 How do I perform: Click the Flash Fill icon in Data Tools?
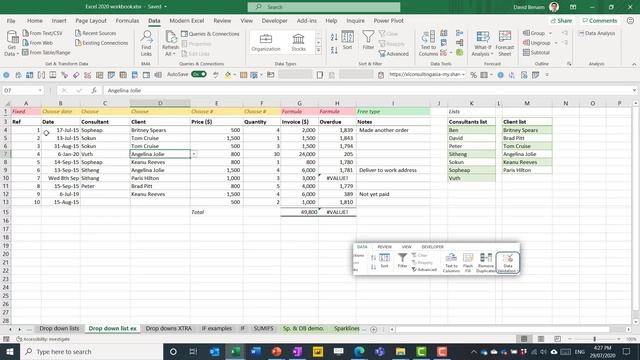(x=444, y=33)
